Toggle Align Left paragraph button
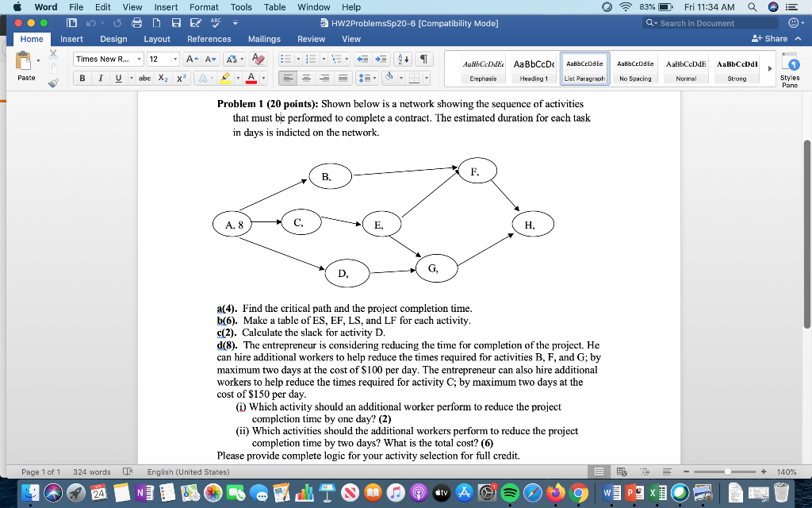This screenshot has height=508, width=812. click(288, 79)
